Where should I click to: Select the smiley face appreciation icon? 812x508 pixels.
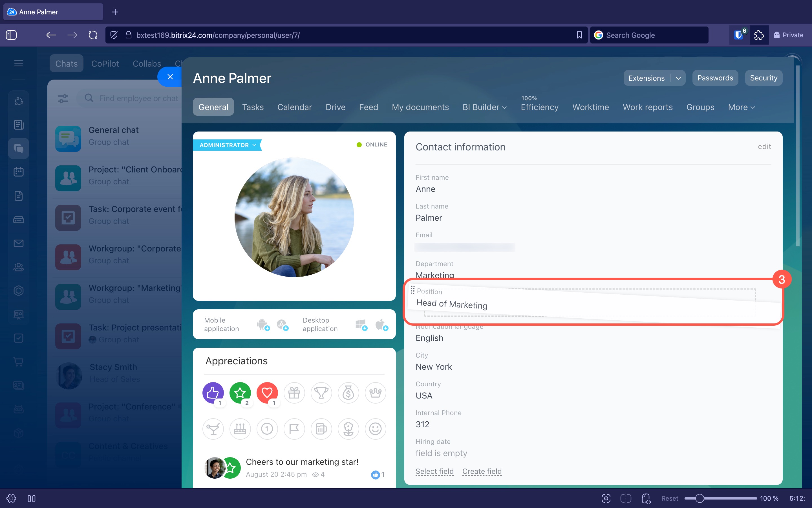pos(376,429)
